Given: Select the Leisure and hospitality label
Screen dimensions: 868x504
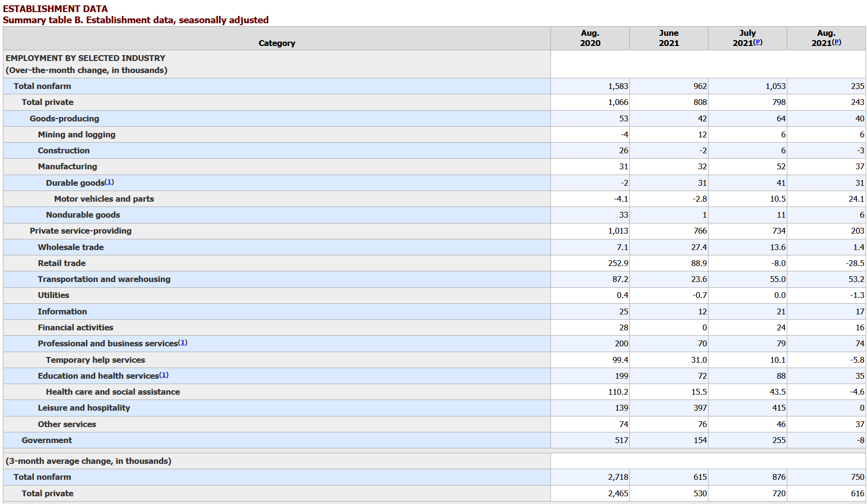Looking at the screenshot, I should coord(84,408).
